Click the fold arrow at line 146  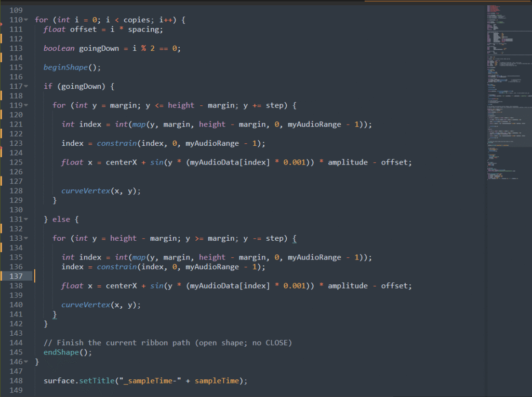pos(25,362)
